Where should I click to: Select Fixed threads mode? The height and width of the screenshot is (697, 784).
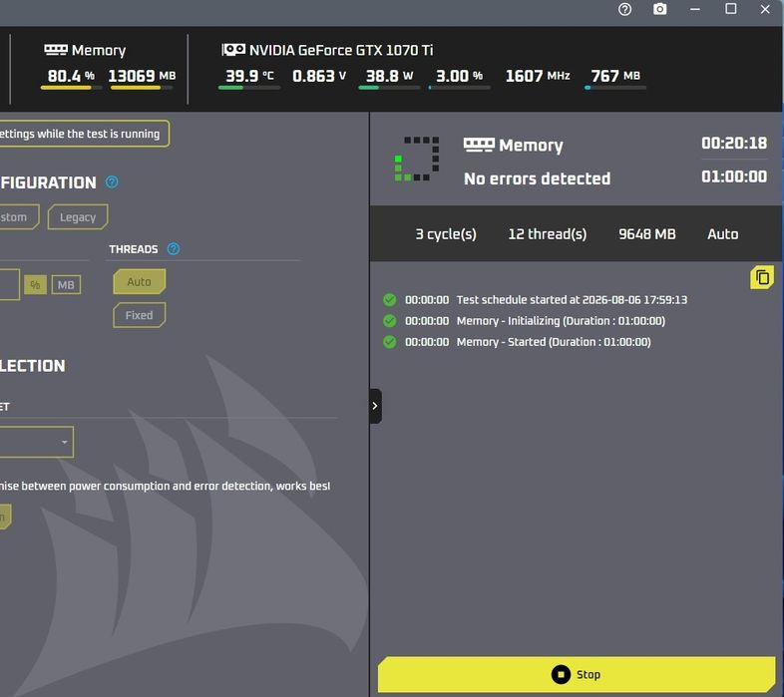click(139, 315)
